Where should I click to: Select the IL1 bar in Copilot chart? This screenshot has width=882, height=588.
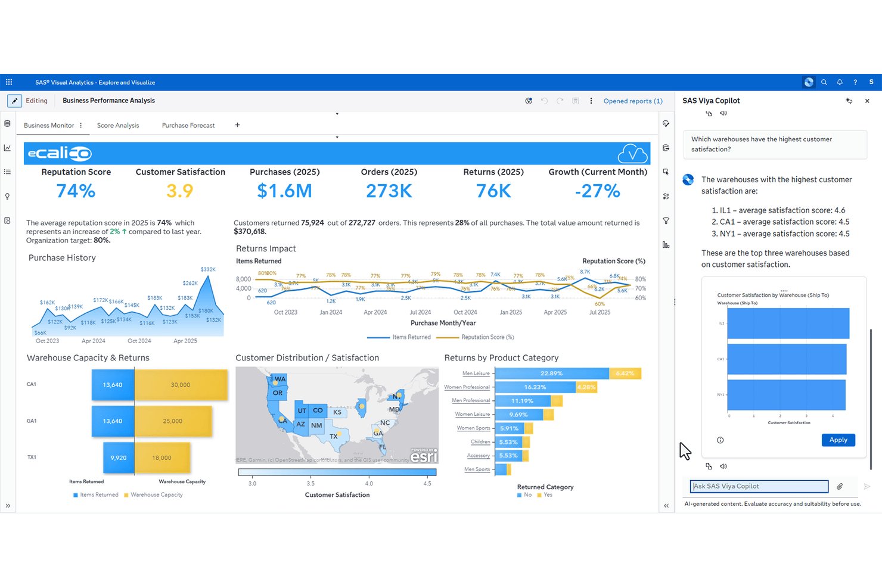[x=788, y=323]
